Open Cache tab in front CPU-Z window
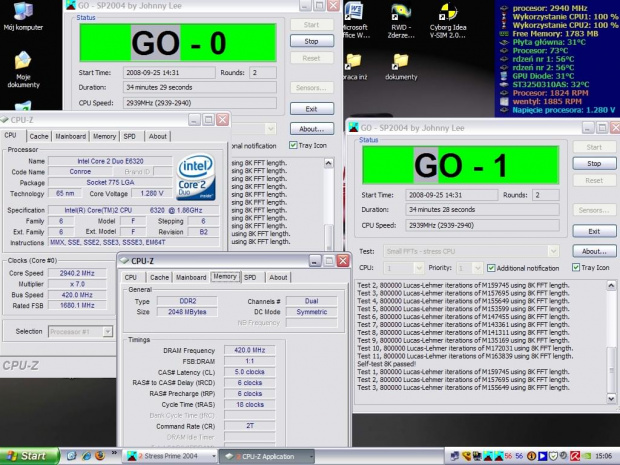The height and width of the screenshot is (465, 620). tap(159, 278)
